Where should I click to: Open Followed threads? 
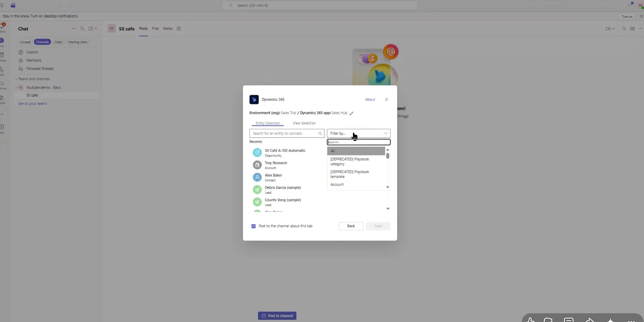coord(40,69)
